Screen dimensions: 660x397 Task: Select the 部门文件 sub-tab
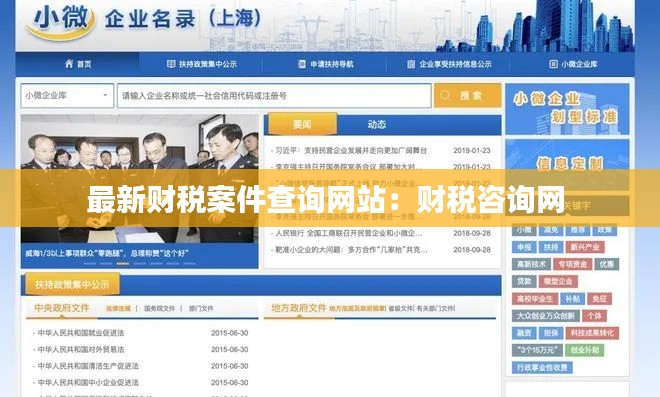point(201,309)
